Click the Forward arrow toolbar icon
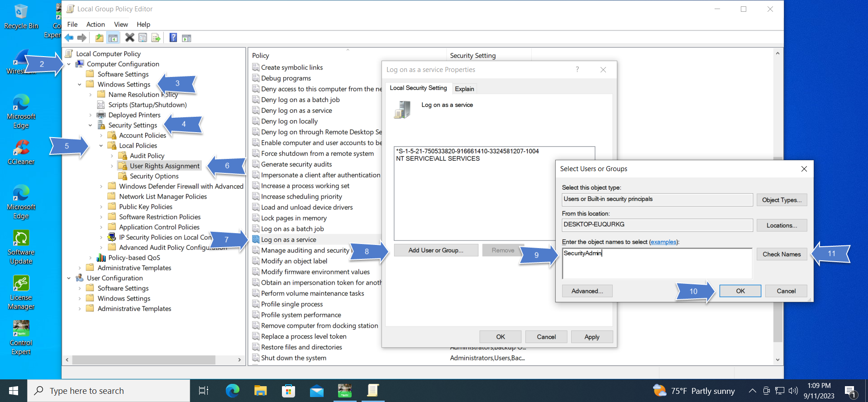The width and height of the screenshot is (868, 402). click(x=82, y=38)
